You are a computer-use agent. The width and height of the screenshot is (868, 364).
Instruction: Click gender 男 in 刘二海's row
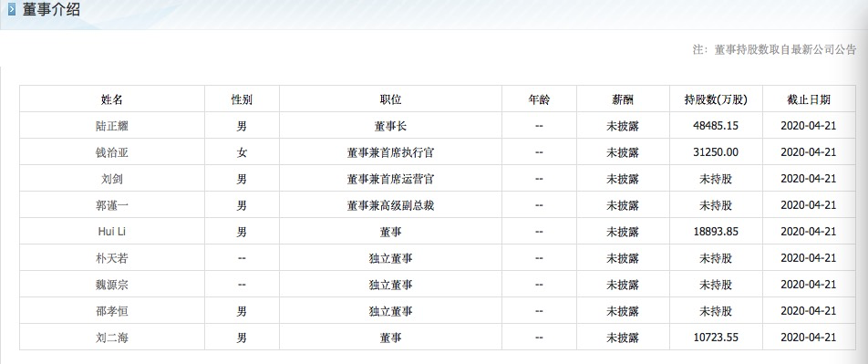242,338
